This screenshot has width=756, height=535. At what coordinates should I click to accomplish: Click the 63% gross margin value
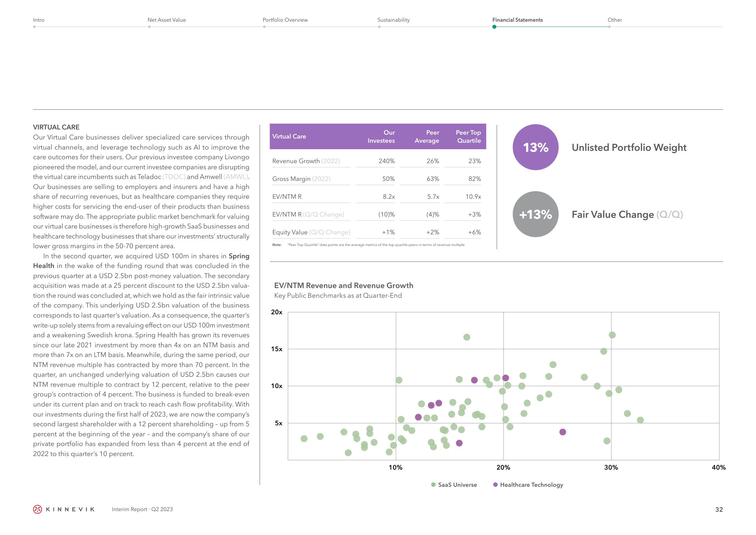pos(433,179)
